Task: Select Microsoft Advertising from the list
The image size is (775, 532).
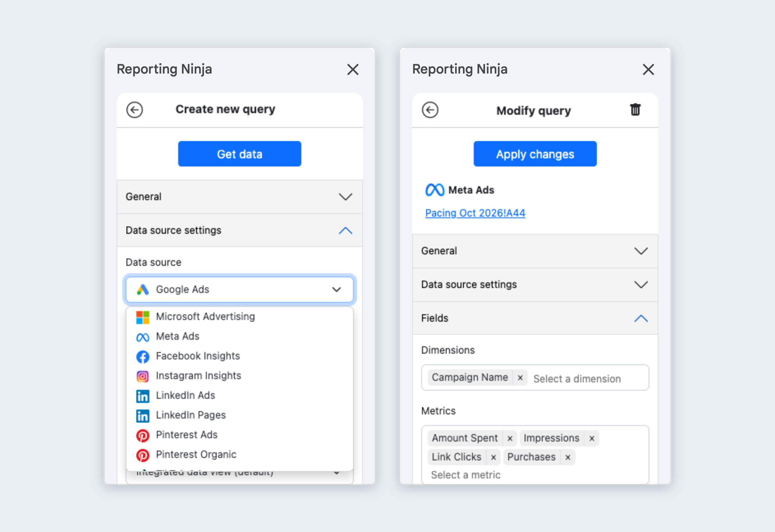Action: click(x=239, y=317)
